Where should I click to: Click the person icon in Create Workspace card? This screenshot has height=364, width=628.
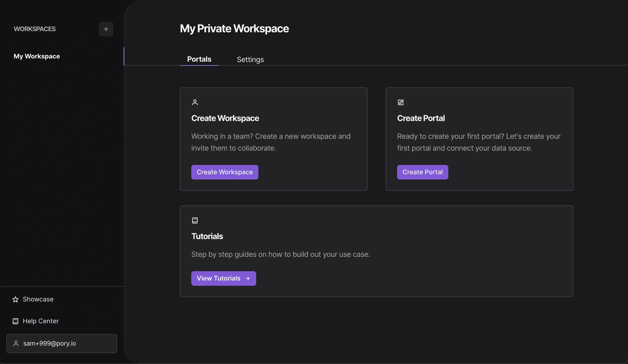pos(195,102)
